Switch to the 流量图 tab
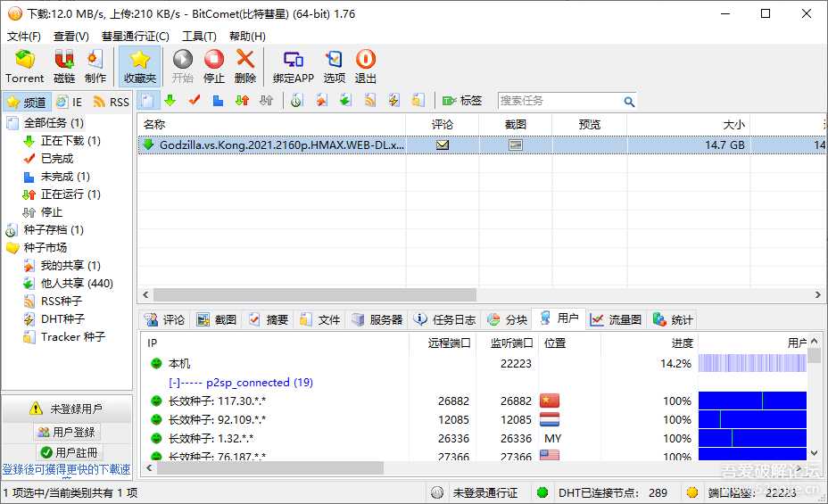Viewport: 828px width, 504px height. [x=616, y=319]
